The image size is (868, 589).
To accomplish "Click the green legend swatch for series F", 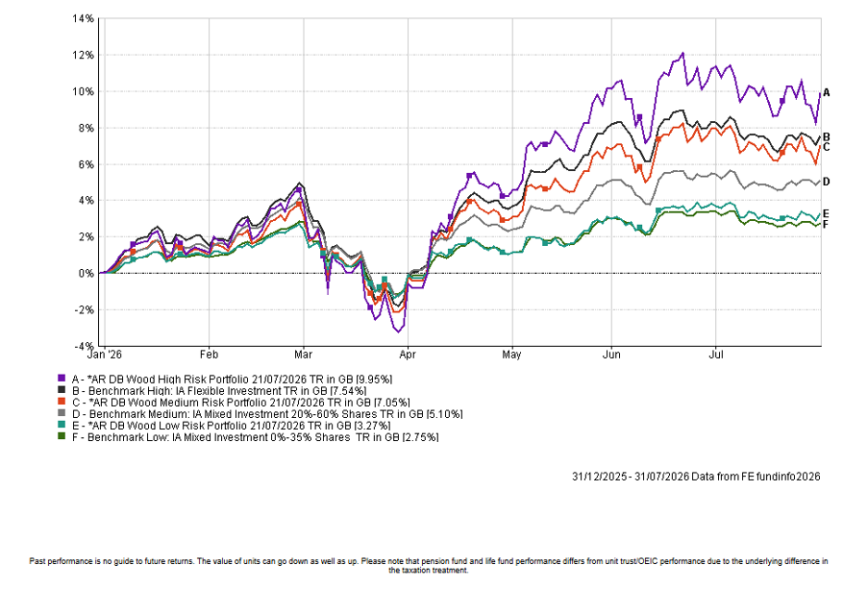I will pyautogui.click(x=62, y=436).
